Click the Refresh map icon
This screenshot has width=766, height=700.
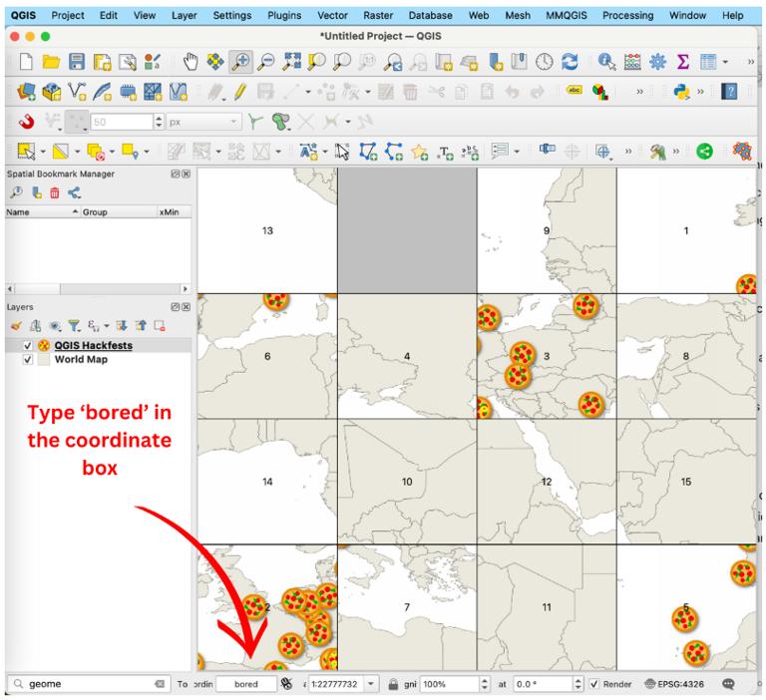pyautogui.click(x=570, y=62)
